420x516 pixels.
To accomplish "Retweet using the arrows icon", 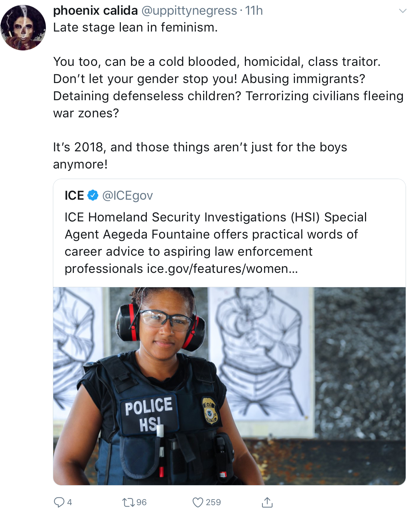I will click(x=128, y=503).
